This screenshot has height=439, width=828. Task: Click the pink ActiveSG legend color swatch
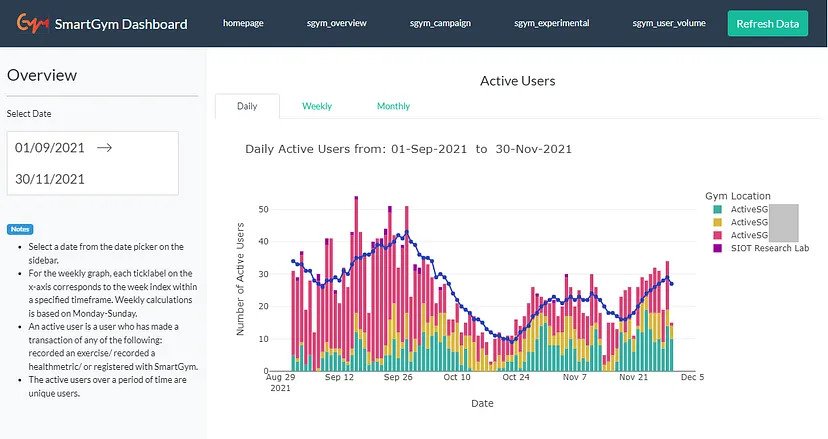point(716,235)
